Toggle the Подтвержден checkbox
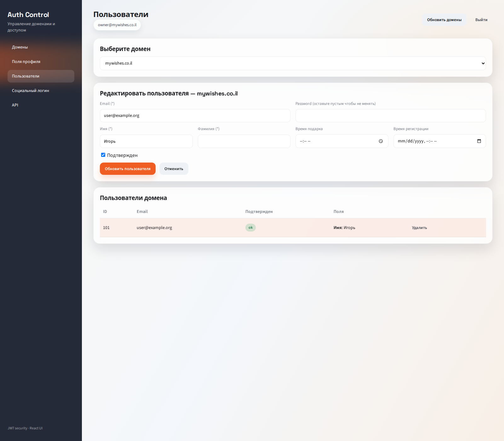Screen dimensions: 504x441 [x=103, y=155]
